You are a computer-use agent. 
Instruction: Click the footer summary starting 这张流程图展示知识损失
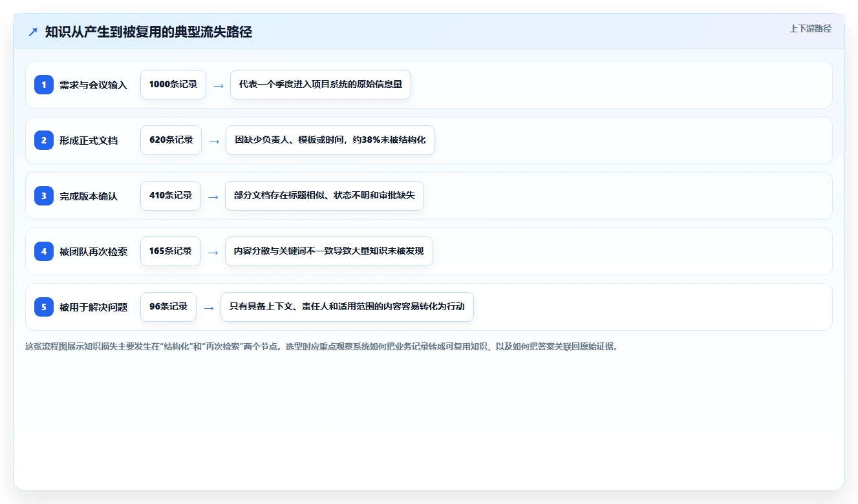(x=321, y=346)
